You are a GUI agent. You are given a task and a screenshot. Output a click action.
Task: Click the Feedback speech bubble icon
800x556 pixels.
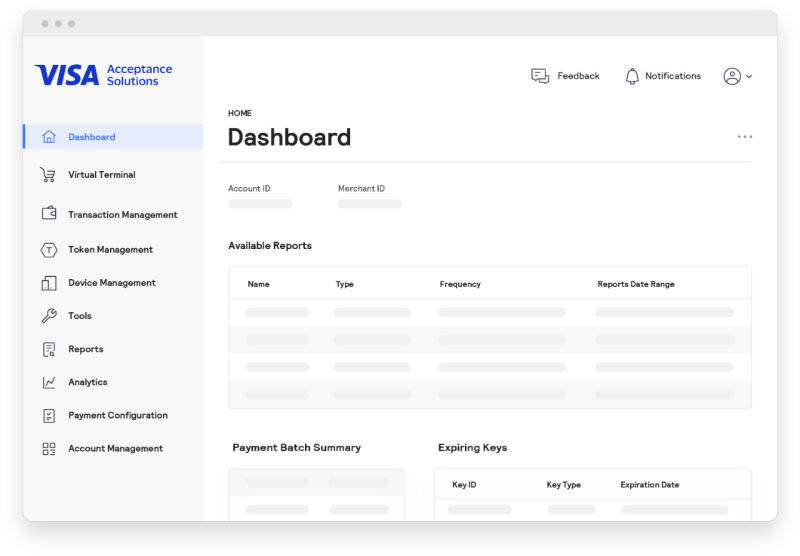[x=540, y=76]
